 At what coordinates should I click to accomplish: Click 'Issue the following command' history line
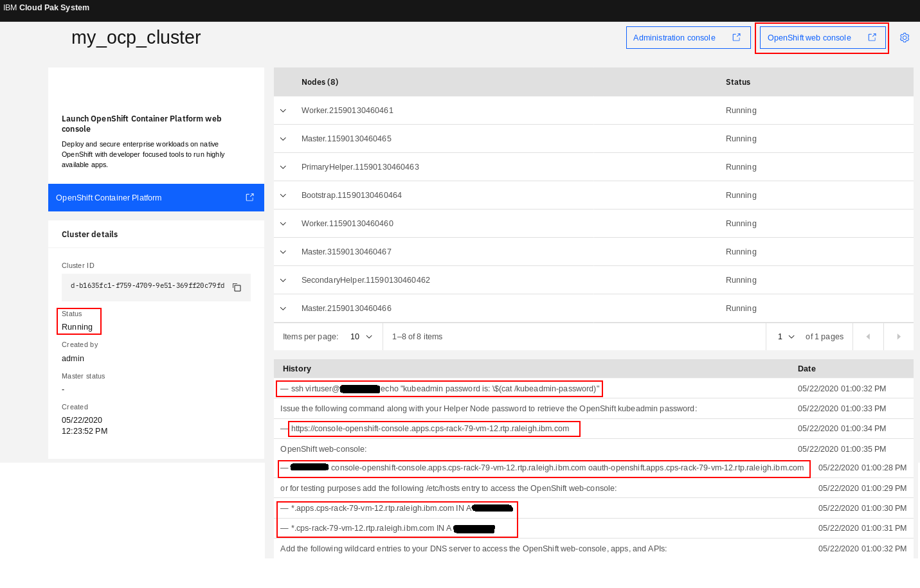pyautogui.click(x=489, y=409)
